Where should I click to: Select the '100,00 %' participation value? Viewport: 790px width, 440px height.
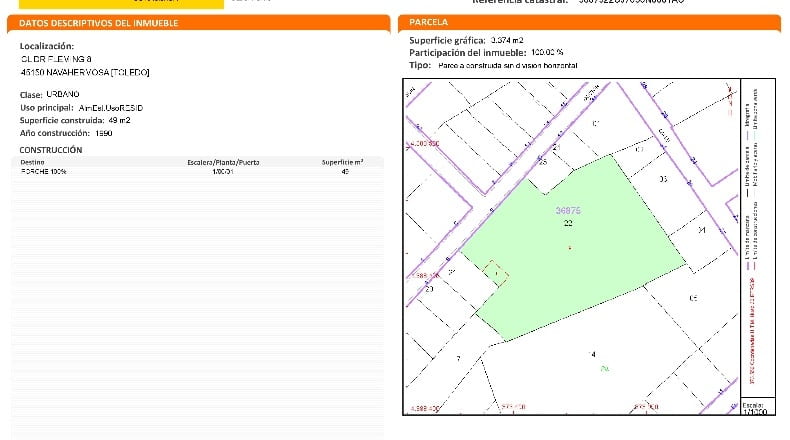point(547,52)
